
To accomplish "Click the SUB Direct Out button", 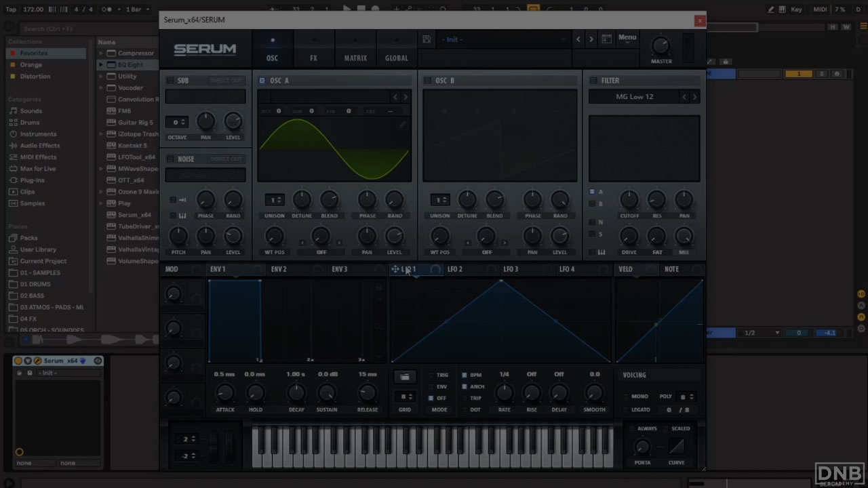I will (x=226, y=81).
